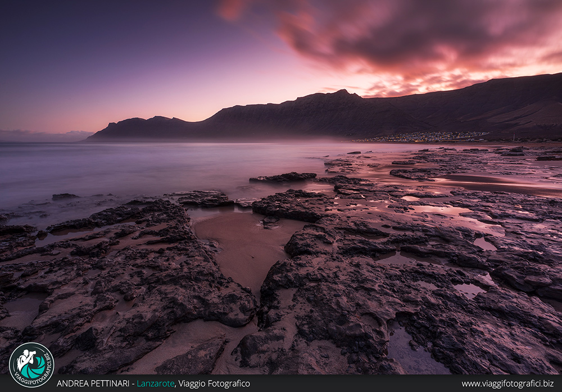Click the 'Lanzarote' green text
Image resolution: width=562 pixels, height=392 pixels.
point(156,384)
